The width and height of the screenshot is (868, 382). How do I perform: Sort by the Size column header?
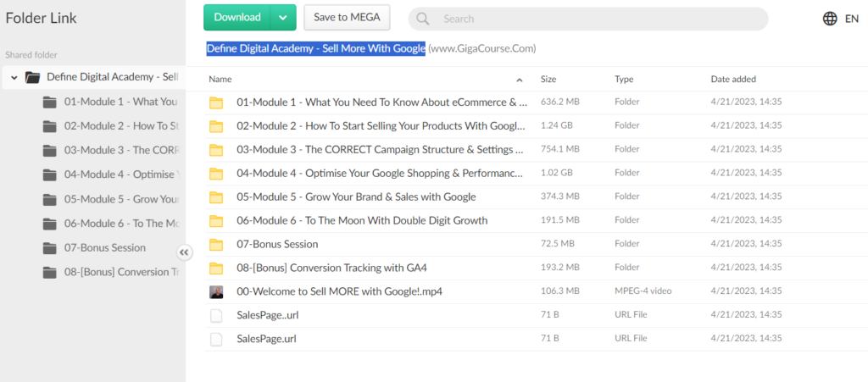click(548, 79)
